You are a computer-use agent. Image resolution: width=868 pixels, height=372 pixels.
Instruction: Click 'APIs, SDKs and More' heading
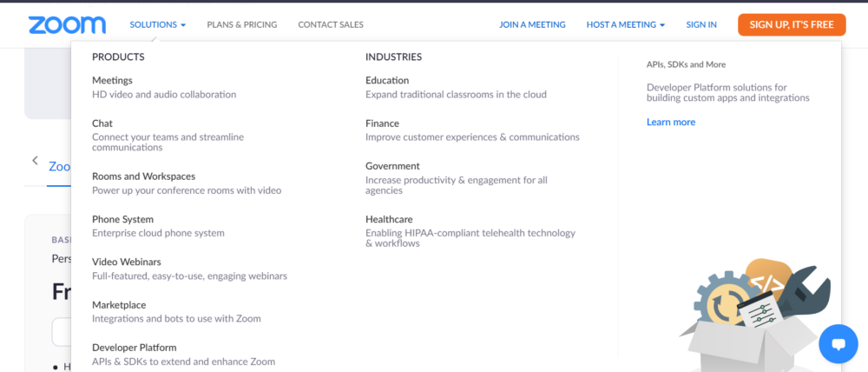click(x=686, y=64)
